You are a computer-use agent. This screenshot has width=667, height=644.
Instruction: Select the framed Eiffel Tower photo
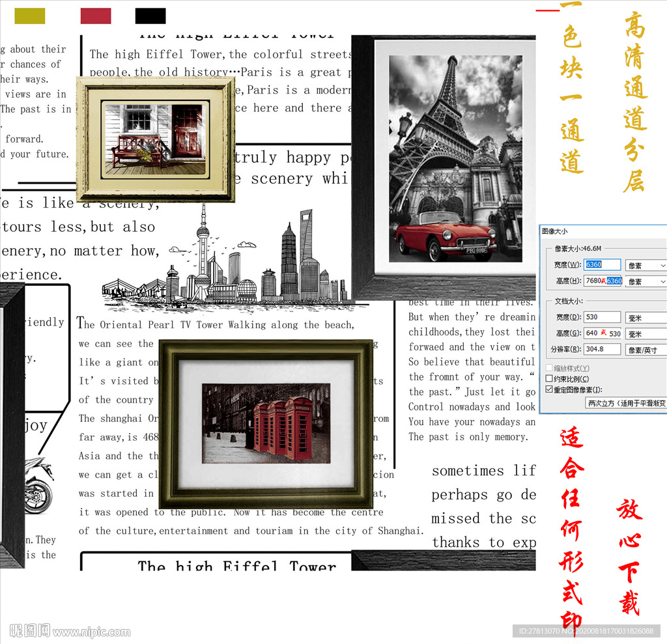444,167
